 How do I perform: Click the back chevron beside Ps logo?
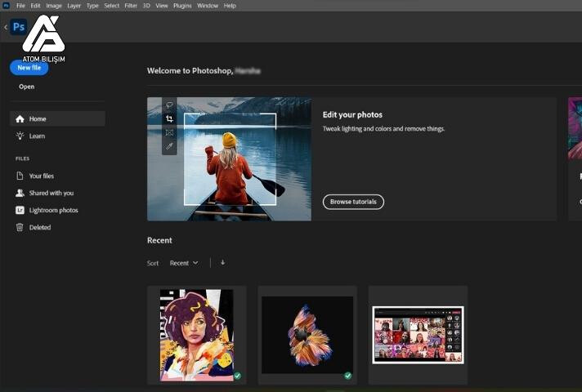tap(6, 27)
